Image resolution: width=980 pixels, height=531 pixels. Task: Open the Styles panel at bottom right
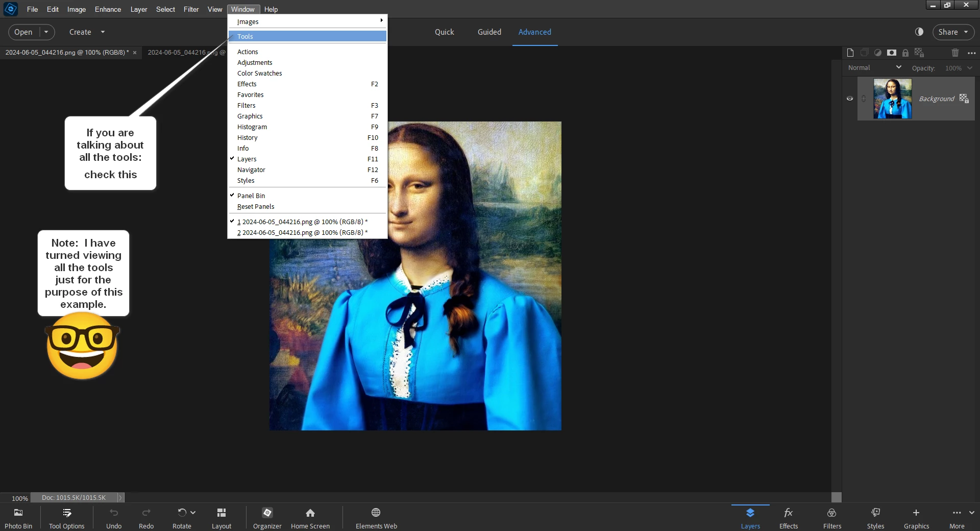point(875,518)
